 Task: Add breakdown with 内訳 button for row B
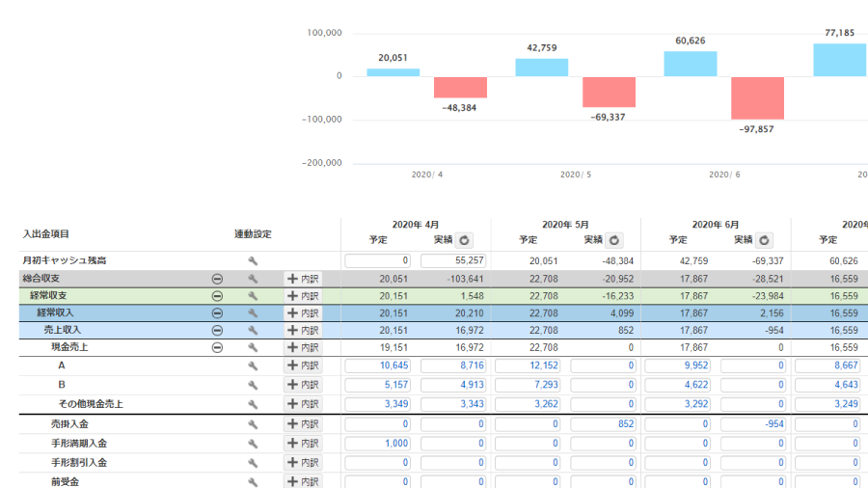[x=303, y=385]
